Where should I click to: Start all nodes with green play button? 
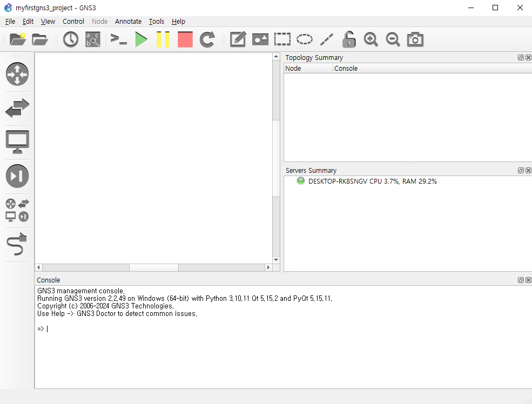[141, 39]
